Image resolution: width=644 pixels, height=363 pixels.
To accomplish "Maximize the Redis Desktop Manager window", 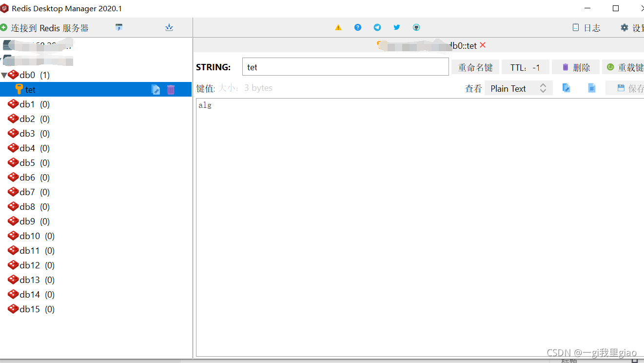I will [x=616, y=8].
